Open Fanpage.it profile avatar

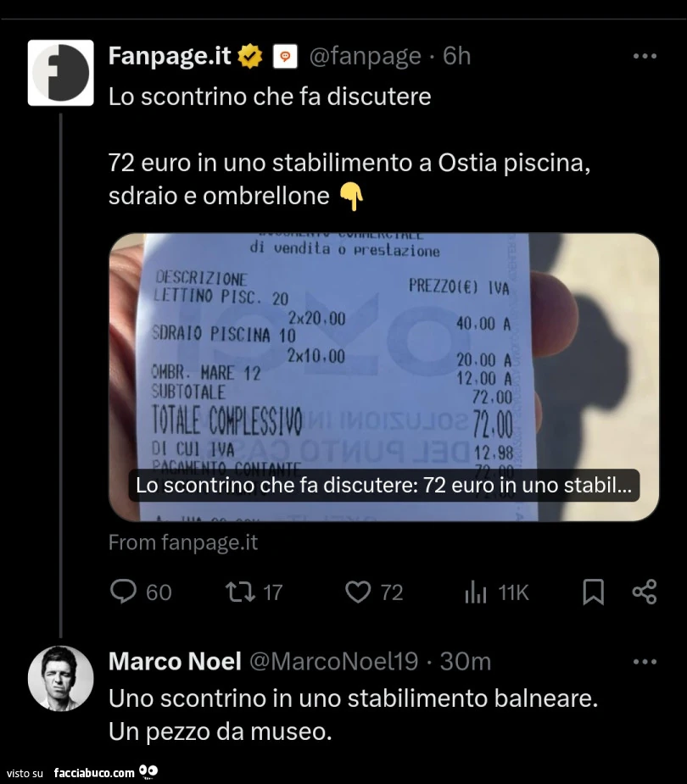(60, 73)
